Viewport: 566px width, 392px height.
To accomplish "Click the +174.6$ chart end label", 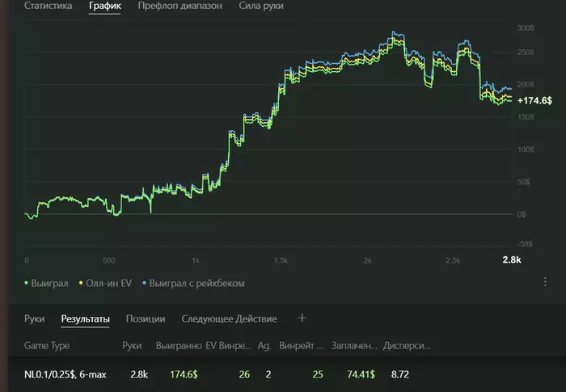I will 534,100.
